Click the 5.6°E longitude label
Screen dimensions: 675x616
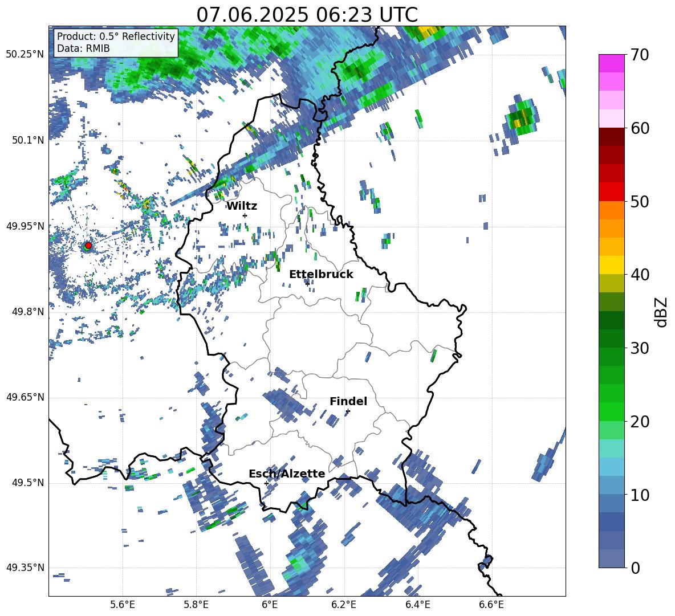(x=123, y=605)
